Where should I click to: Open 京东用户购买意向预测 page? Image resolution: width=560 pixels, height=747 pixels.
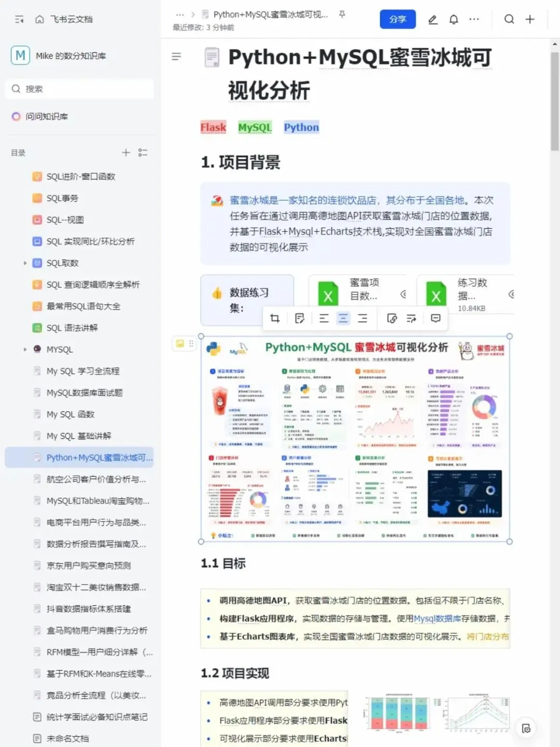(x=89, y=566)
